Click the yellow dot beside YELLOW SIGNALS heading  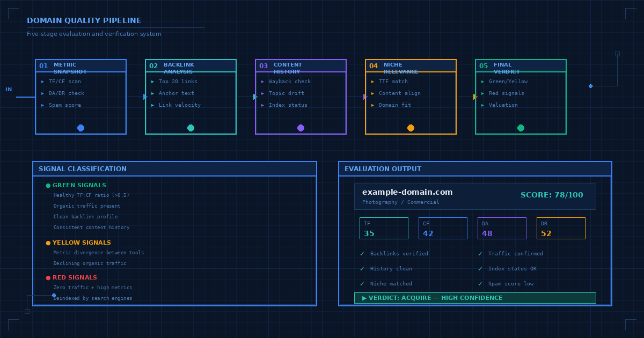point(47,243)
